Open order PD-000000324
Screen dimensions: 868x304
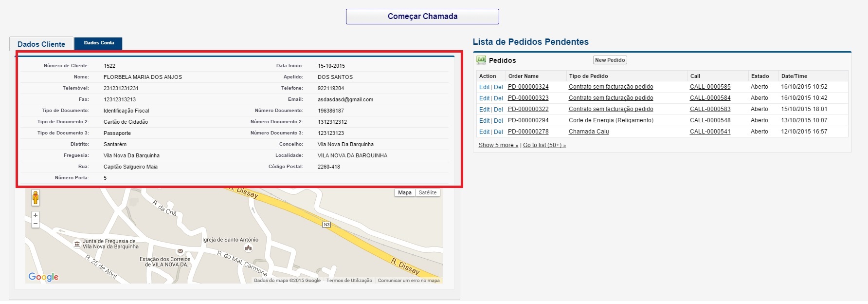click(x=528, y=87)
